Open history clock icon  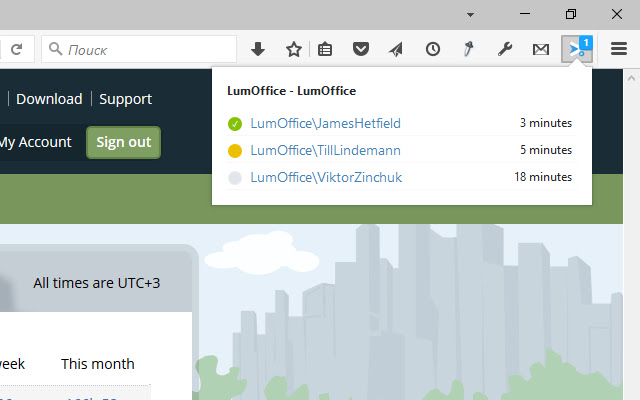(433, 49)
